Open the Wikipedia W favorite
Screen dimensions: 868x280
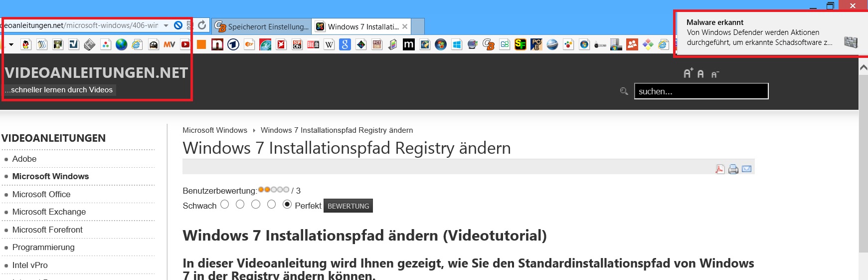click(x=329, y=44)
